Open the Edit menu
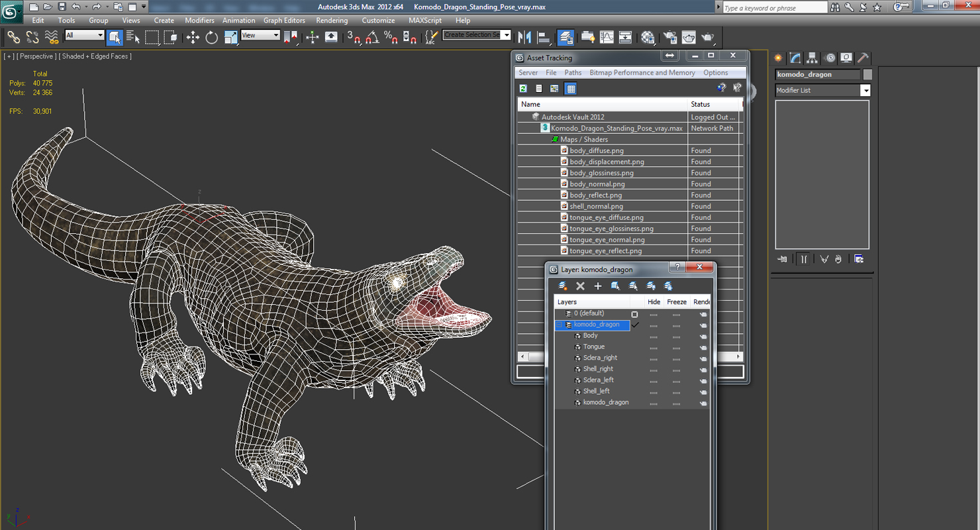 [38, 21]
